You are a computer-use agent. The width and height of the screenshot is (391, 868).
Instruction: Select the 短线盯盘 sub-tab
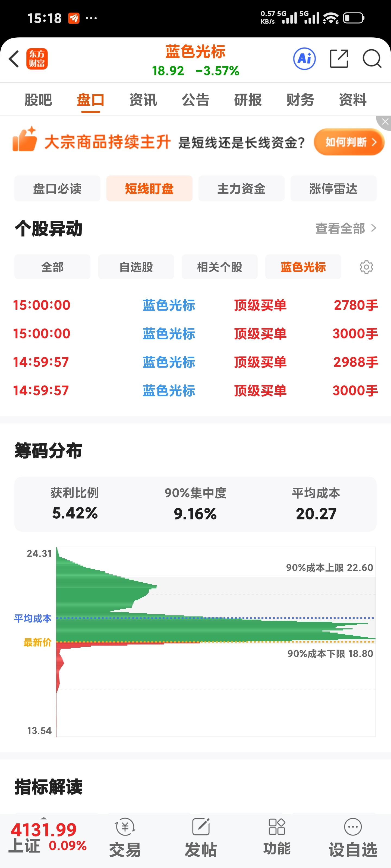149,188
